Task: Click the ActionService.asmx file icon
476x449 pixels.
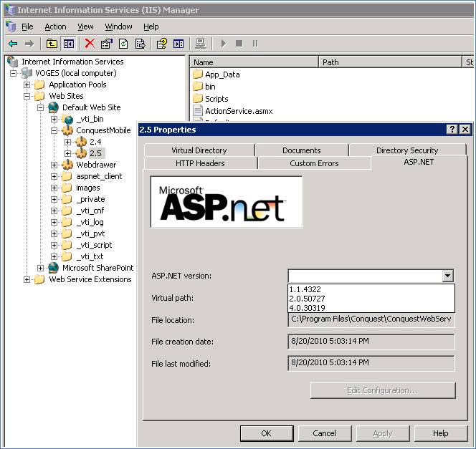Action: pyautogui.click(x=198, y=111)
